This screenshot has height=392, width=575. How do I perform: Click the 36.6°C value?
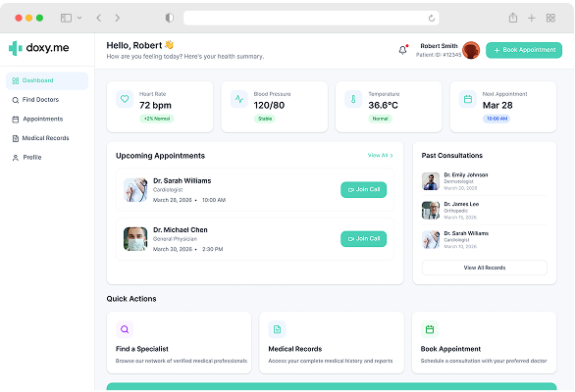pos(384,106)
